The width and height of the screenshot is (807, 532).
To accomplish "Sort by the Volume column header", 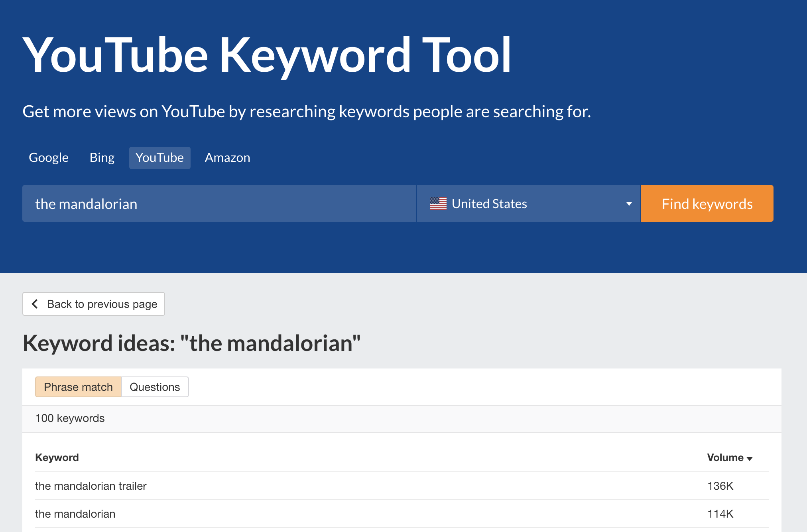I will 729,457.
